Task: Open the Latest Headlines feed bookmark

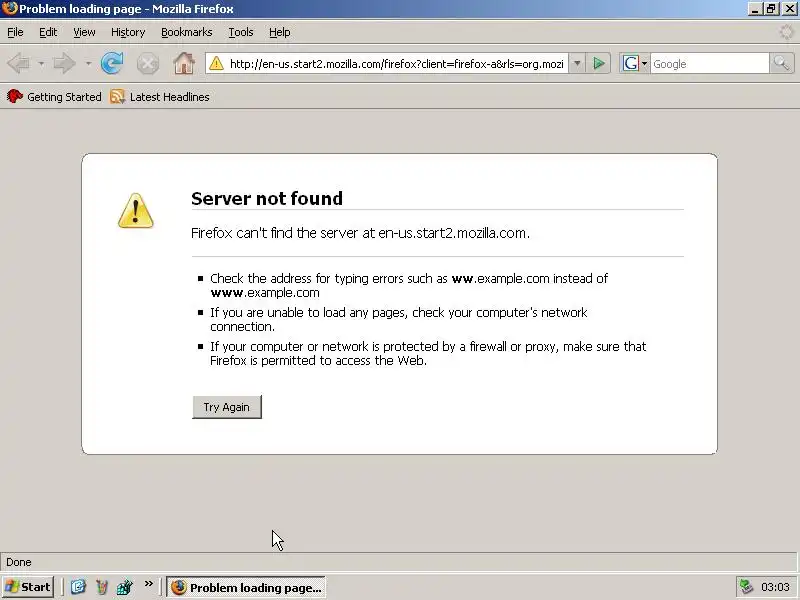Action: tap(160, 96)
